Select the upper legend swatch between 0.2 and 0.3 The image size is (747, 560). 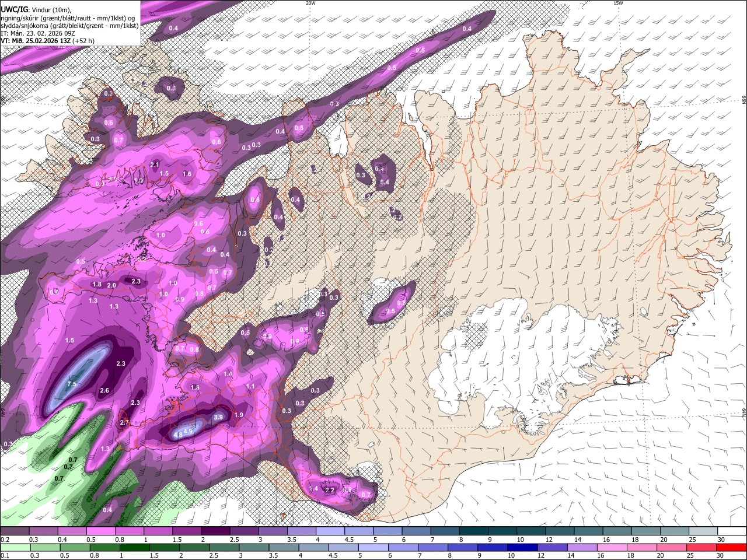tap(15, 531)
